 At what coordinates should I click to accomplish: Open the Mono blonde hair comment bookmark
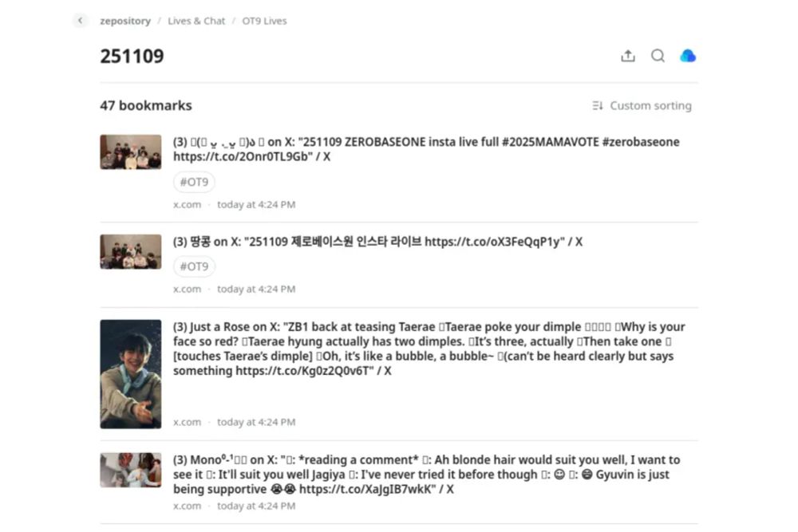tap(426, 475)
